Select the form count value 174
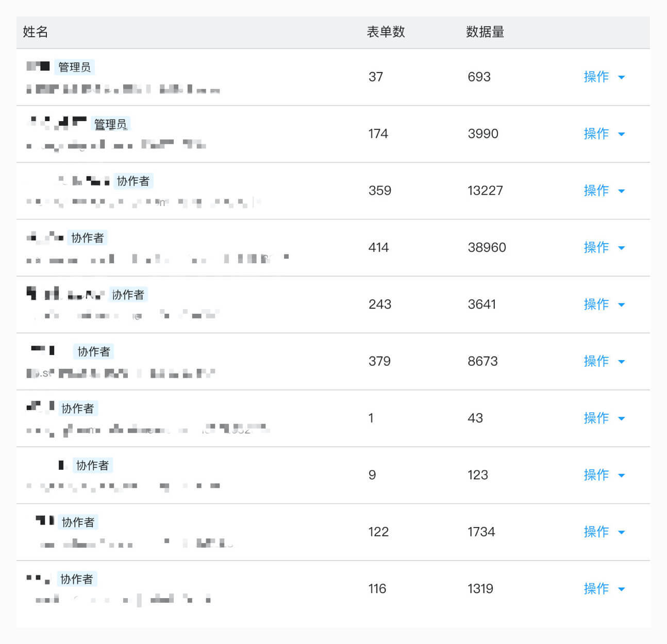667x644 pixels. [x=378, y=134]
